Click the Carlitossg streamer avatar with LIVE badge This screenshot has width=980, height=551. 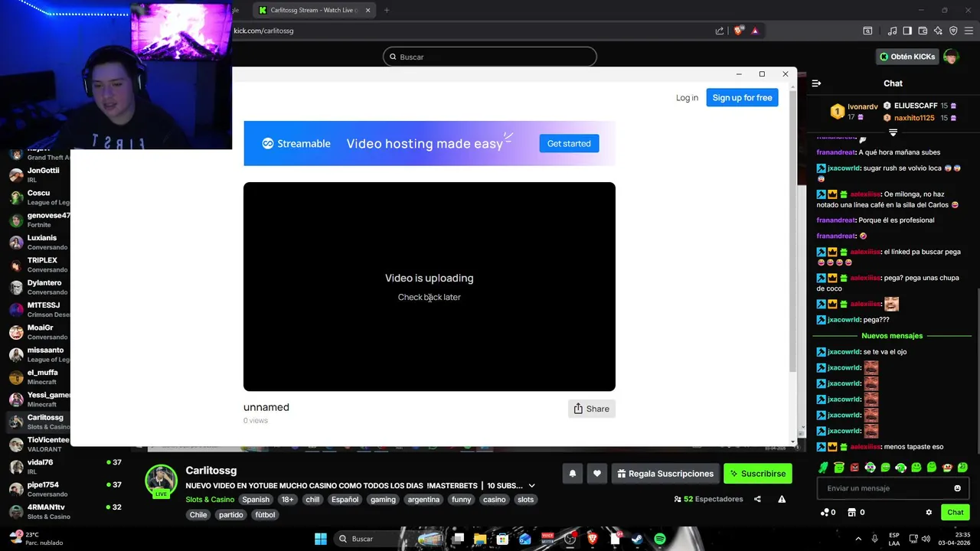161,481
